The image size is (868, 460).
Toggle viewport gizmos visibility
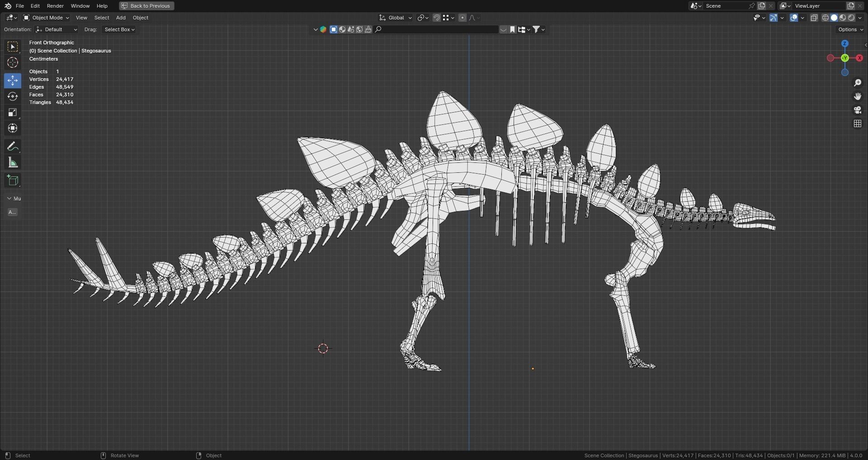pos(774,18)
